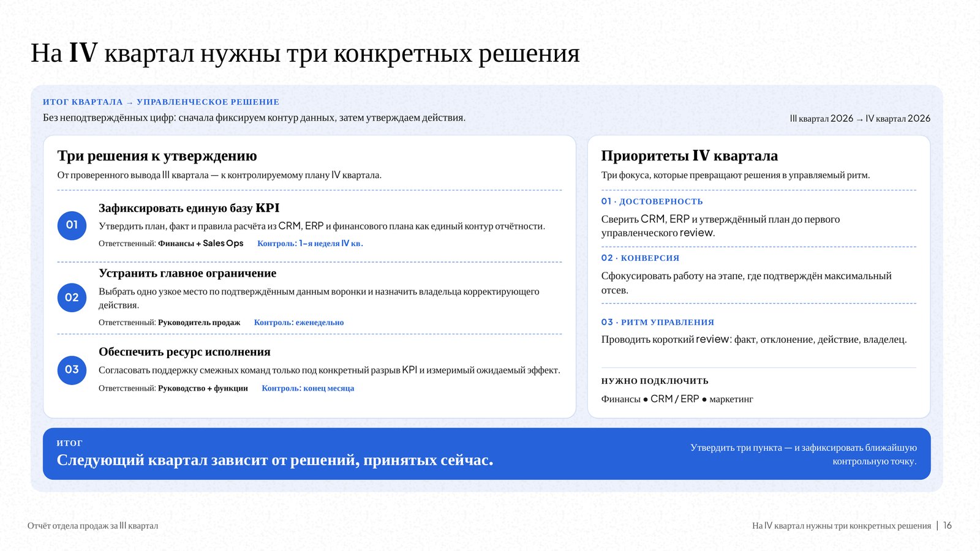Click the blue text "Контроль: конец месяца"
Screen dimensions: 980x551
click(x=308, y=388)
